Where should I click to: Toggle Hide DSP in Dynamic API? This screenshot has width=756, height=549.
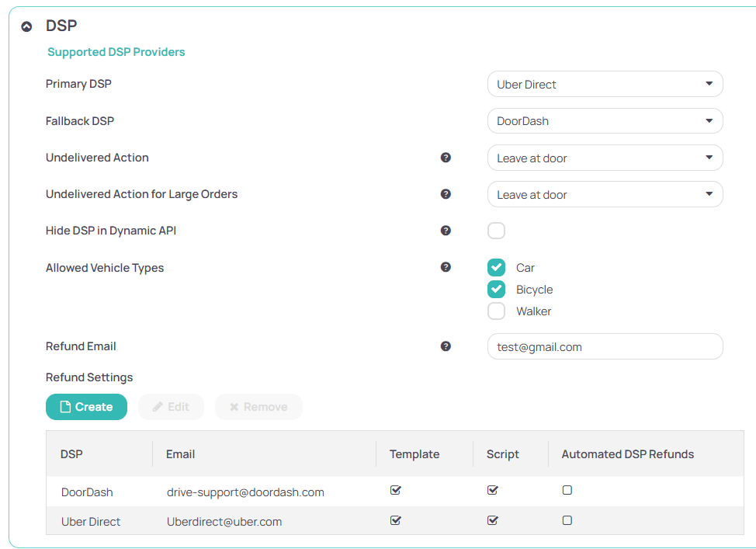(x=496, y=230)
